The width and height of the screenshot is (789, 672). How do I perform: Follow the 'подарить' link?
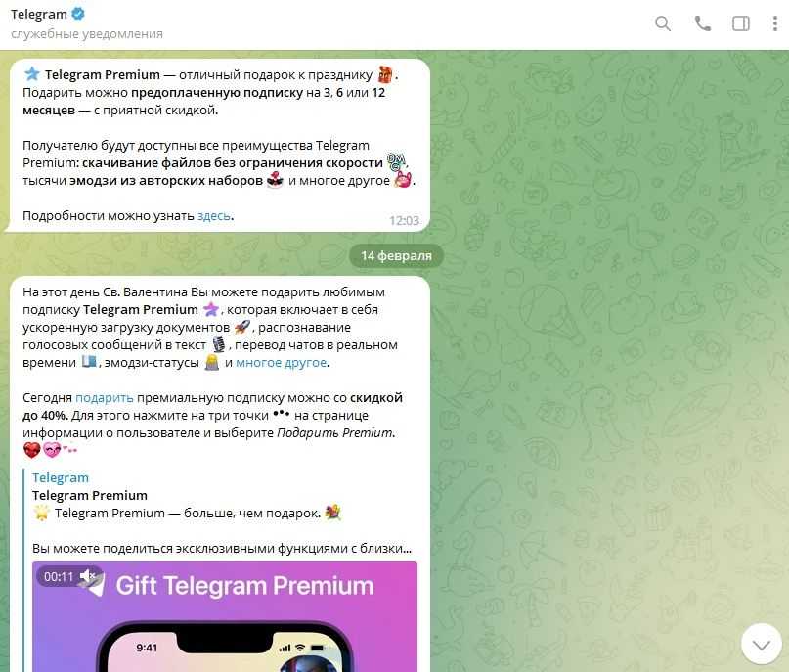[105, 398]
